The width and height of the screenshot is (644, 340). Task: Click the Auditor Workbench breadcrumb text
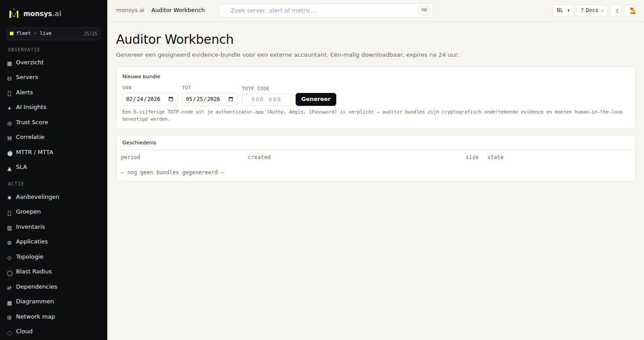pos(178,10)
